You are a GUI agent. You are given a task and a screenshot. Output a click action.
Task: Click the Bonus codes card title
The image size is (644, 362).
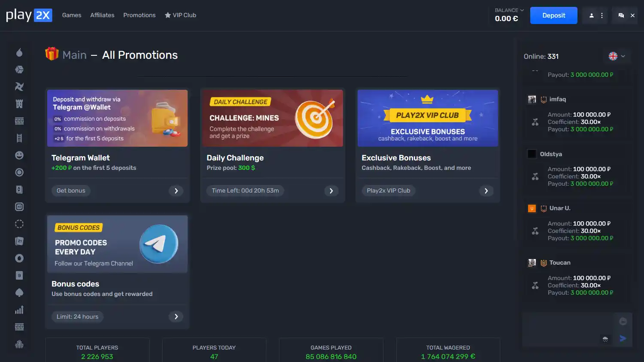[75, 284]
